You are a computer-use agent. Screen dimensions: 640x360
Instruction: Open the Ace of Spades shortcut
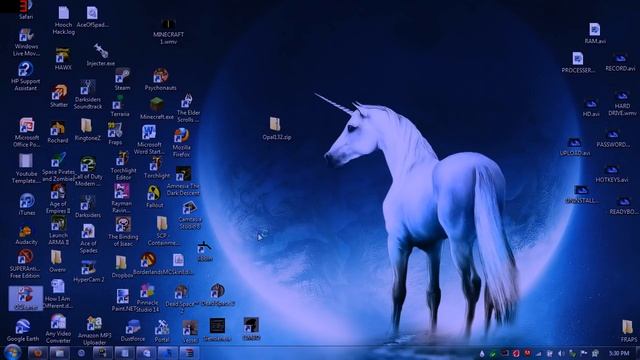click(88, 239)
